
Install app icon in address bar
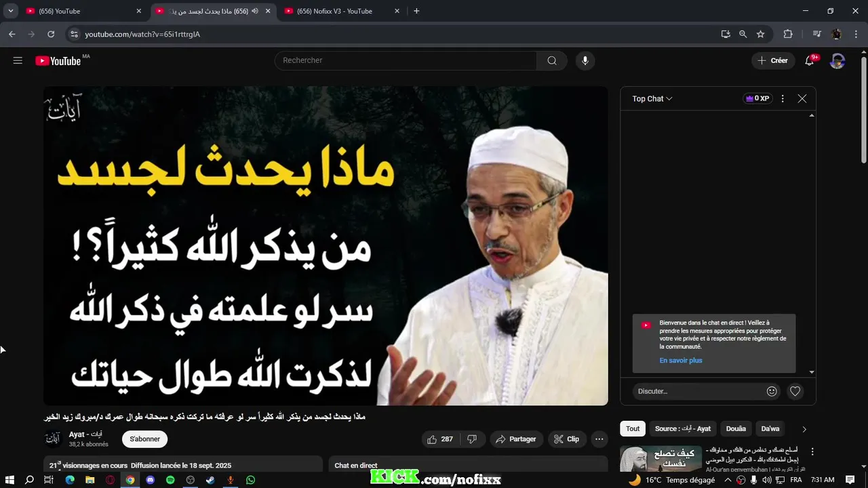pyautogui.click(x=726, y=34)
